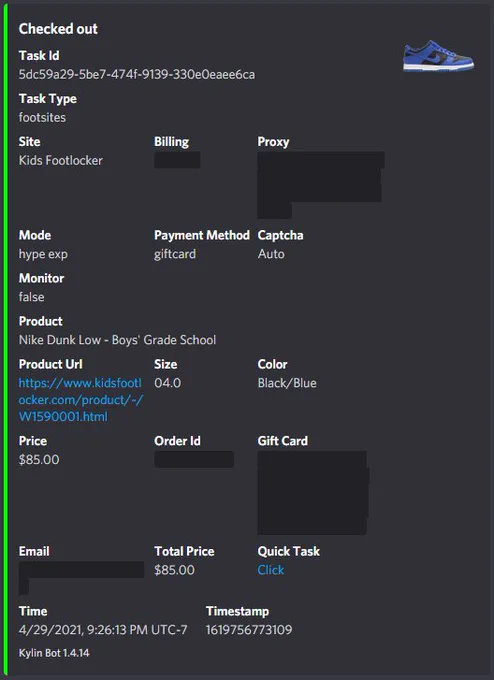This screenshot has width=494, height=680.
Task: Click the redacted Billing field value
Action: (177, 160)
